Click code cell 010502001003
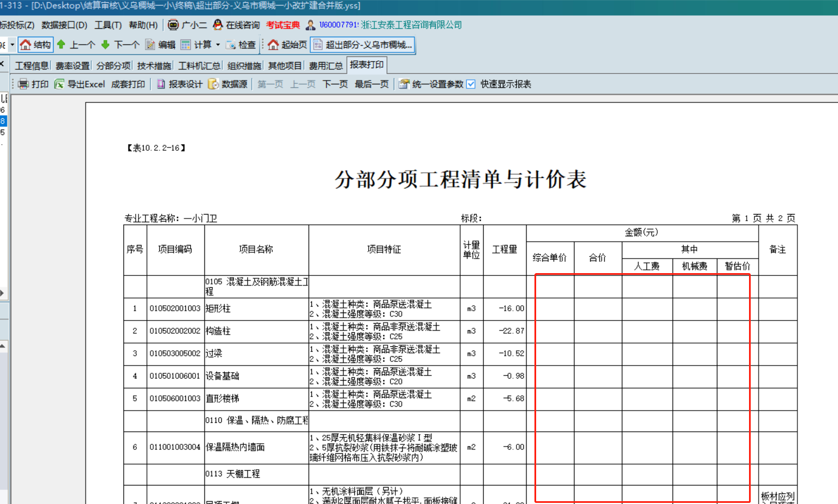The height and width of the screenshot is (504, 838). pos(175,309)
